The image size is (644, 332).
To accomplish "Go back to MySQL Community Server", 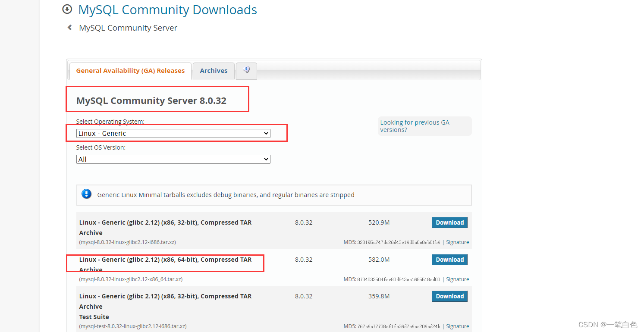I will [x=128, y=28].
